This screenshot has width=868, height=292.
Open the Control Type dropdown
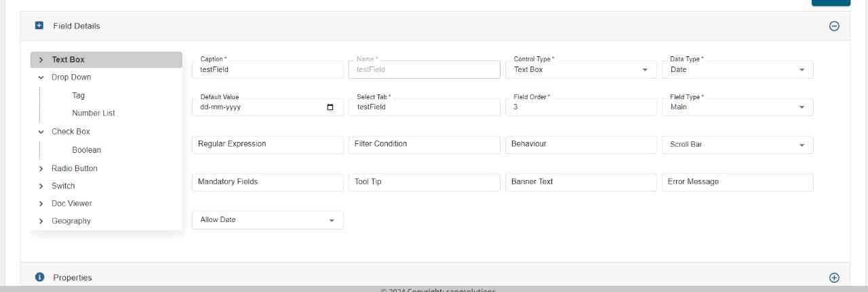(580, 69)
